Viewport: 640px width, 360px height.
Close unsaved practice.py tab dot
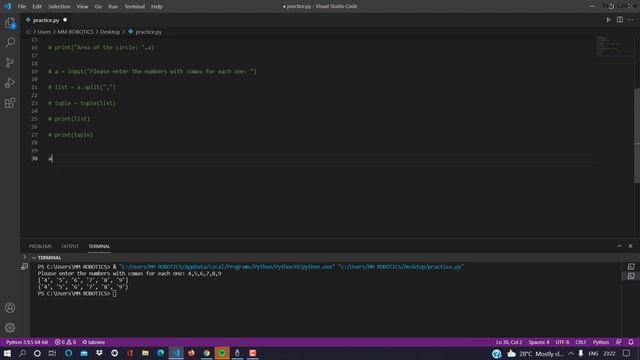pyautogui.click(x=65, y=20)
